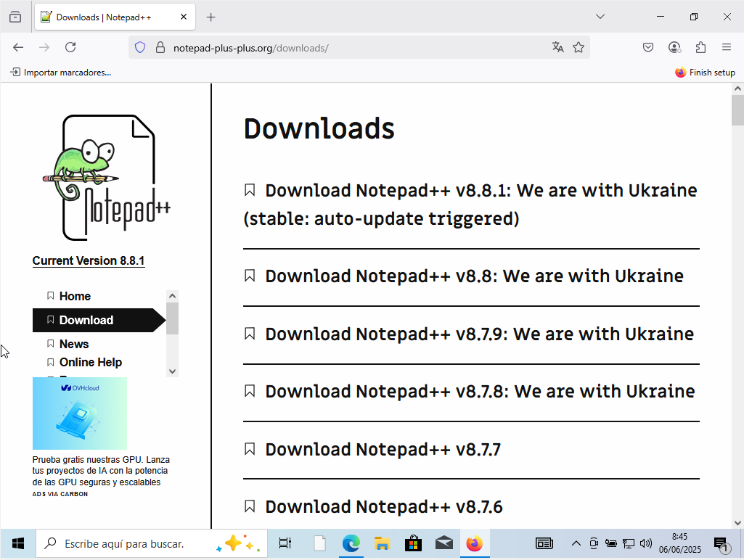The width and height of the screenshot is (744, 560).
Task: Open the volume control tray icon
Action: [x=646, y=543]
